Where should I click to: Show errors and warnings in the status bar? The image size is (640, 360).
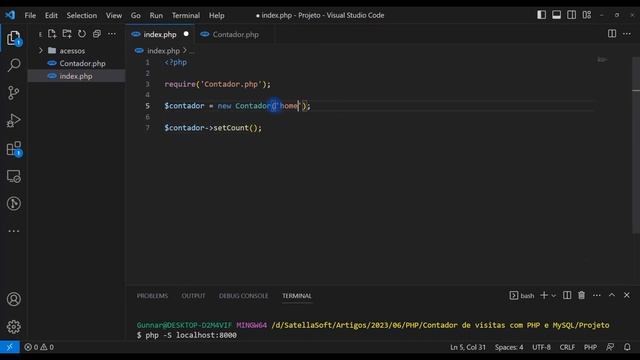[x=39, y=347]
